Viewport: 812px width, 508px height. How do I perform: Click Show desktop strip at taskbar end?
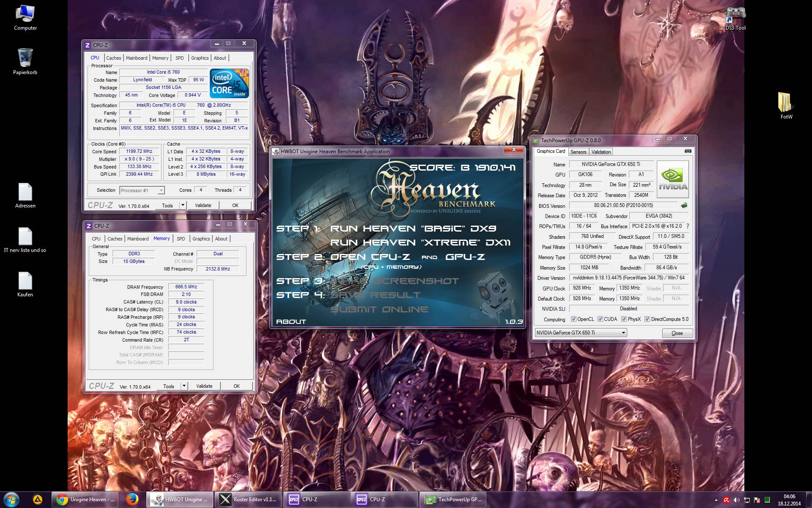coord(809,500)
